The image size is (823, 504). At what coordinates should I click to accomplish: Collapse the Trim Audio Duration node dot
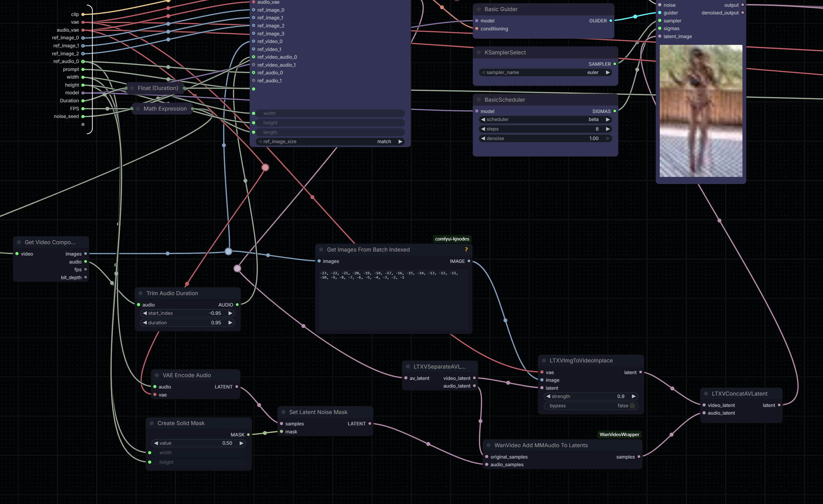coord(140,293)
